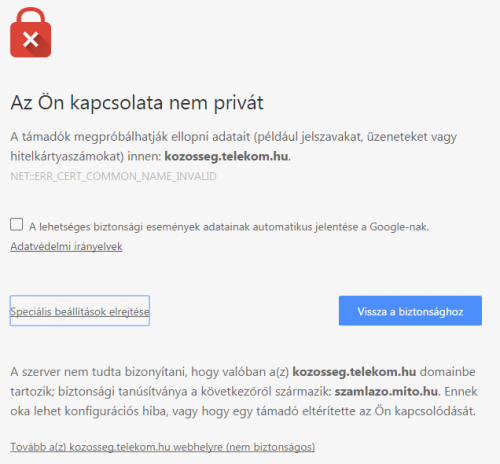This screenshot has width=500, height=464.
Task: Click bold kozosseg.telekom.hu after the word innen
Action: pos(226,156)
